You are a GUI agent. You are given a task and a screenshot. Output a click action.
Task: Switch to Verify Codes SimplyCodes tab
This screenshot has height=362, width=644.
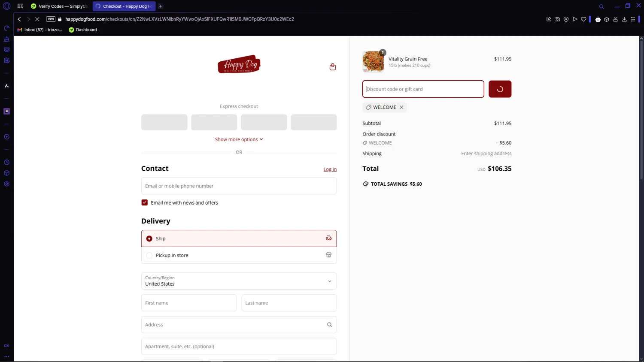point(59,6)
